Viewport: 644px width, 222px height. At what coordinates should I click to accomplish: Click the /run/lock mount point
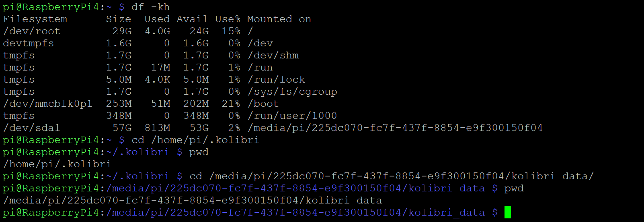pos(277,79)
